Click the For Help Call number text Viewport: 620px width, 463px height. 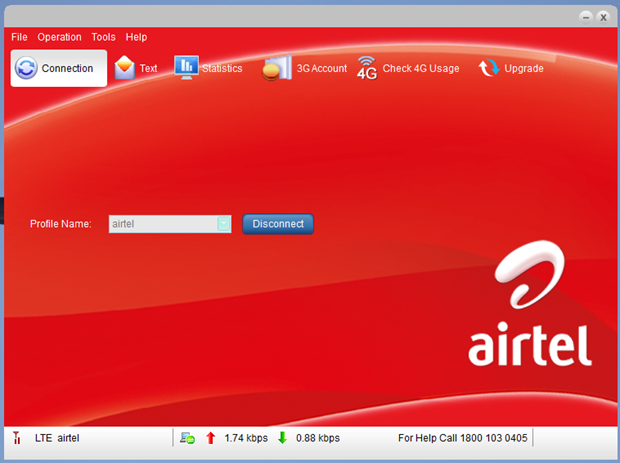pos(464,438)
